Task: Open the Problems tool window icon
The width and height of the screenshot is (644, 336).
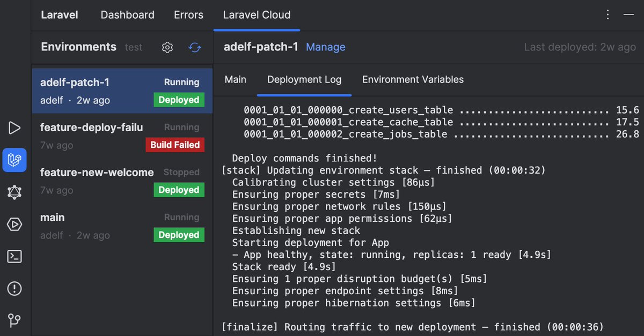Action: coord(14,289)
